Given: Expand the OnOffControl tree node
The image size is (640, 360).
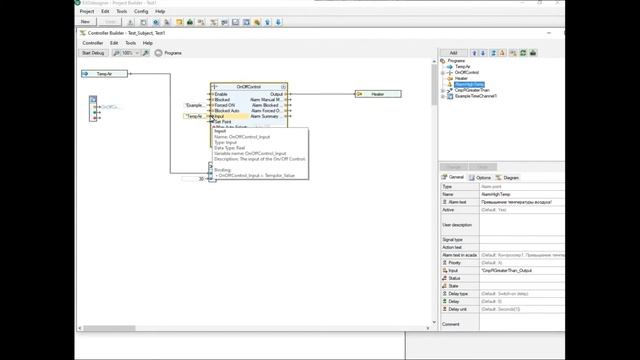Looking at the screenshot, I should (443, 73).
